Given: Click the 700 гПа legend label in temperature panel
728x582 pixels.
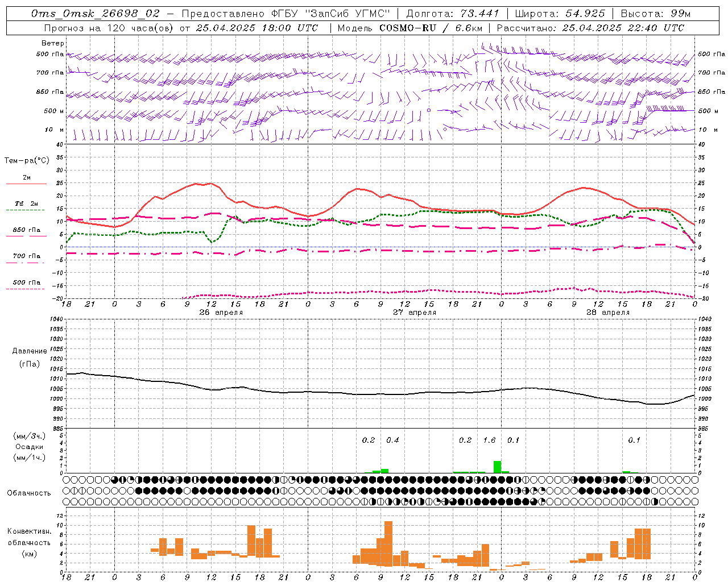Looking at the screenshot, I should coord(27,256).
